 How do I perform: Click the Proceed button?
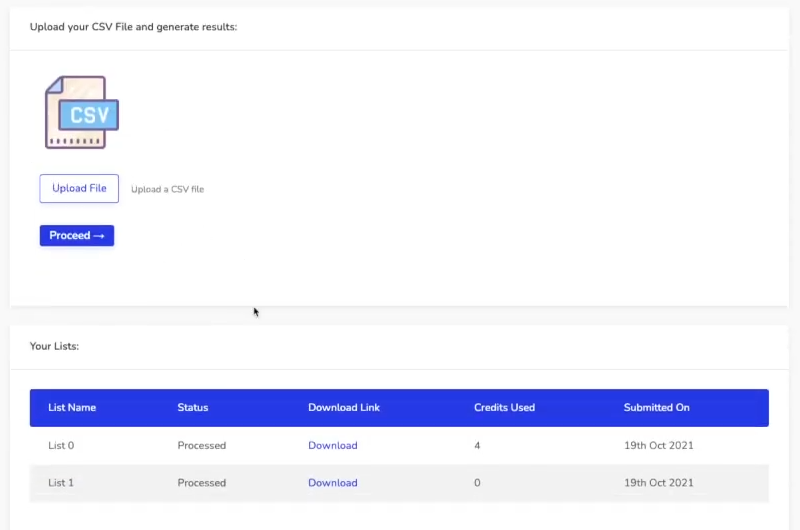click(x=77, y=236)
